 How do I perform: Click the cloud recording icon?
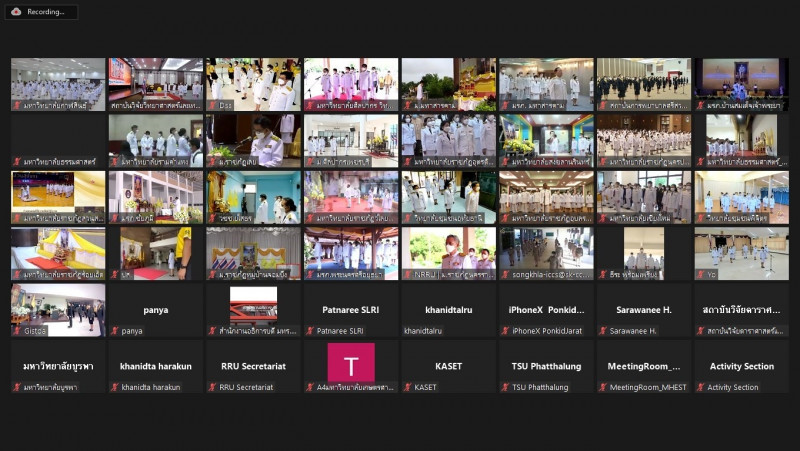[x=15, y=12]
